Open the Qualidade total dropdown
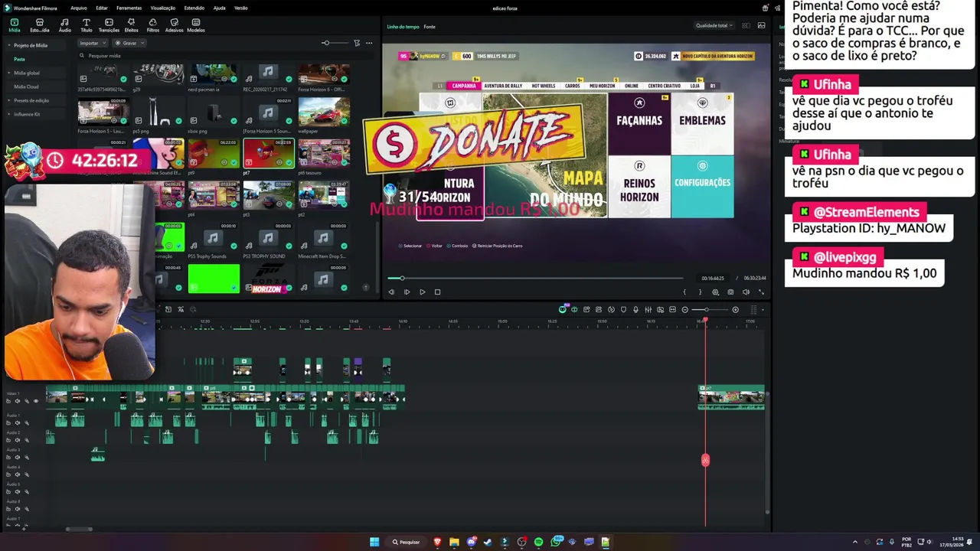This screenshot has width=980, height=551. pos(714,25)
